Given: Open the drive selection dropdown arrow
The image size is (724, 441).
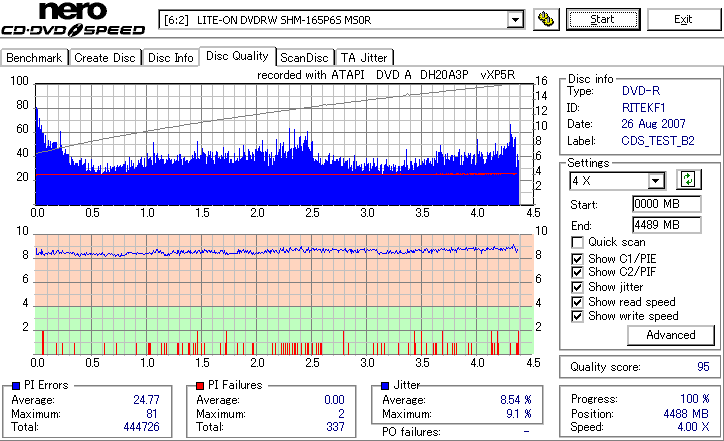Looking at the screenshot, I should [515, 20].
